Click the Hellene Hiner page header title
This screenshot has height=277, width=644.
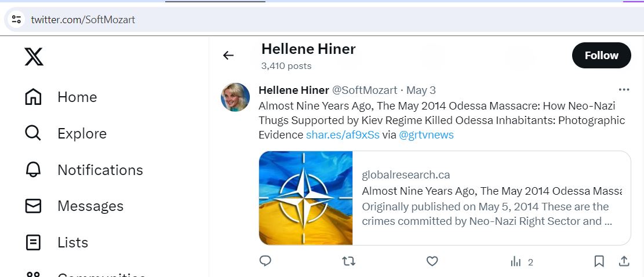(x=308, y=49)
